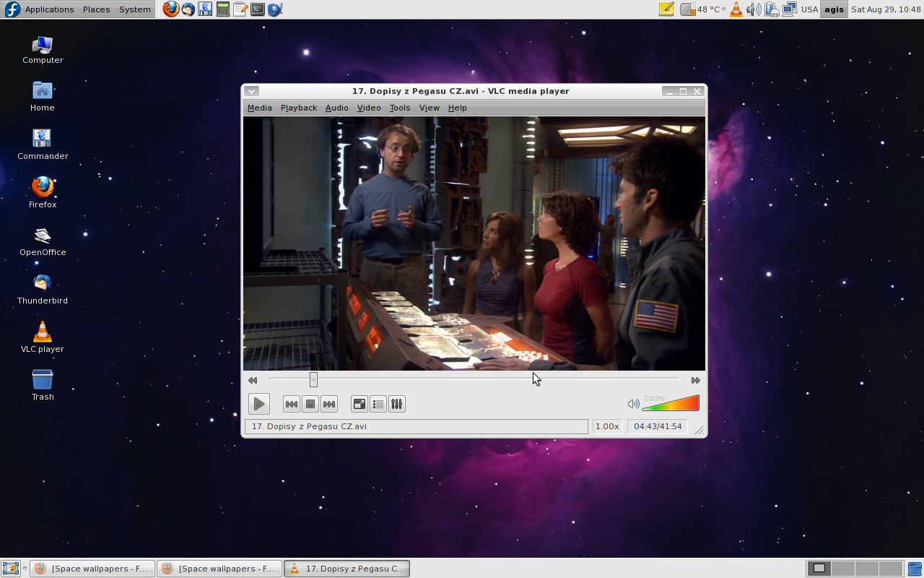This screenshot has height=578, width=924.
Task: Stop playback with the stop button
Action: pyautogui.click(x=310, y=404)
